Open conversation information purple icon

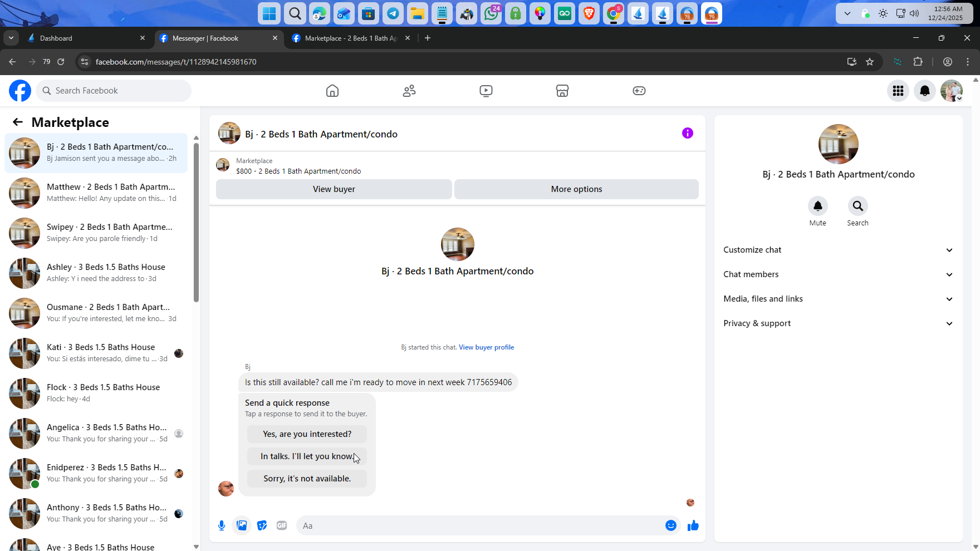coord(688,133)
